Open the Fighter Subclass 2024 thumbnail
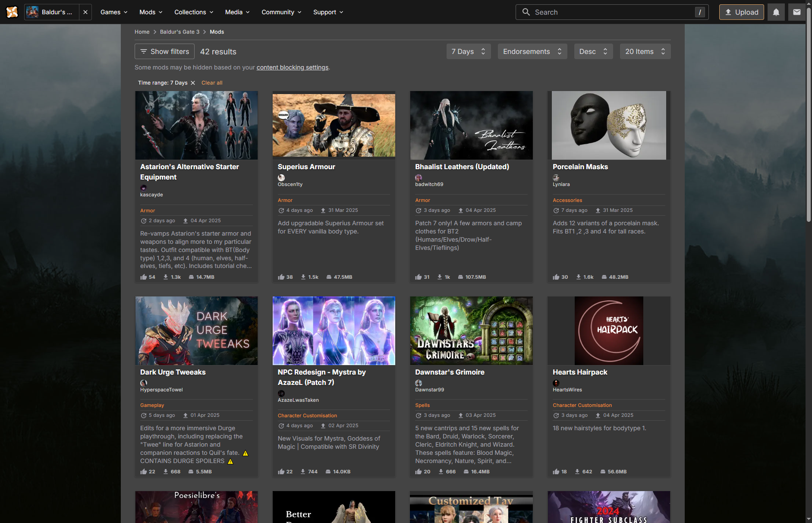812x523 pixels. pos(609,507)
